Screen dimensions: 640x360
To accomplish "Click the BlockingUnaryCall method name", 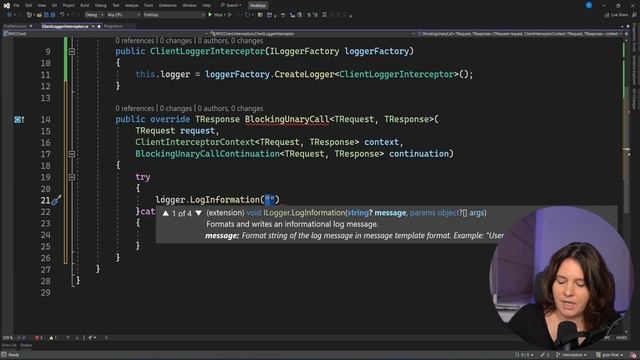I will pyautogui.click(x=287, y=119).
